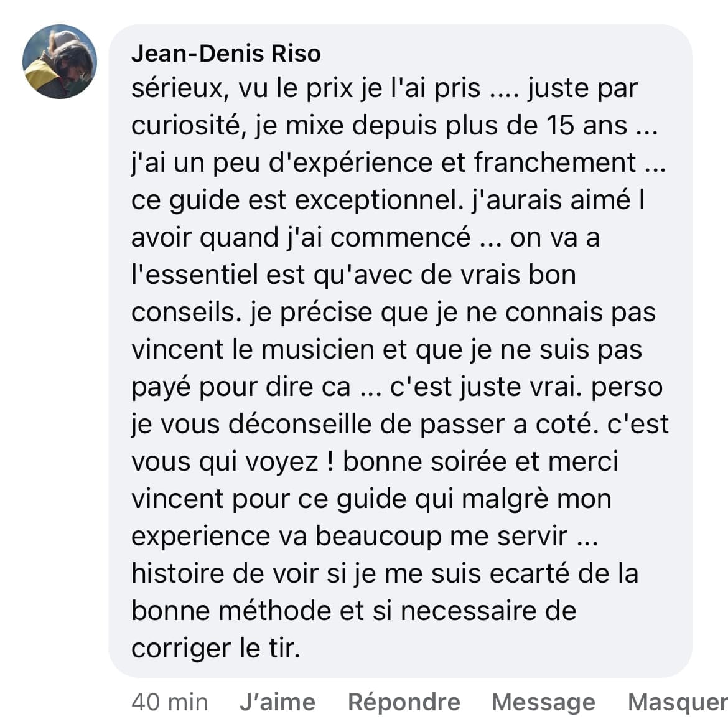728x719 pixels.
Task: Like the comment with J'aime
Action: (277, 702)
